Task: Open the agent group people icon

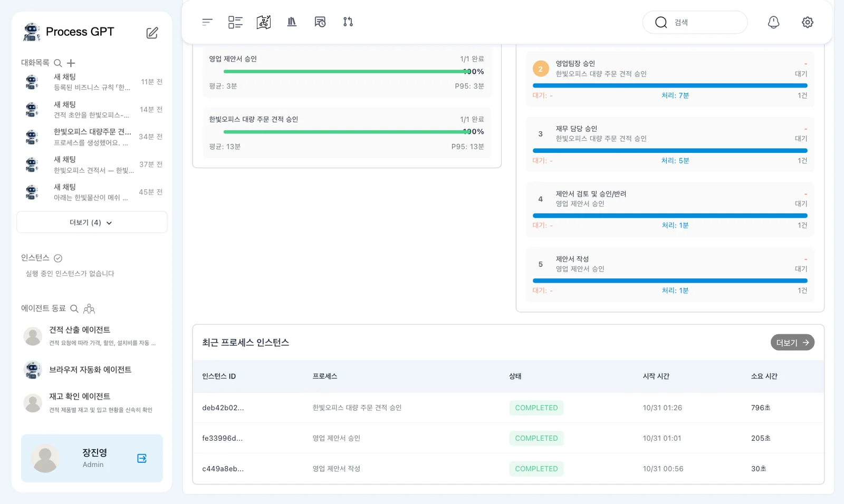Action: 89,309
